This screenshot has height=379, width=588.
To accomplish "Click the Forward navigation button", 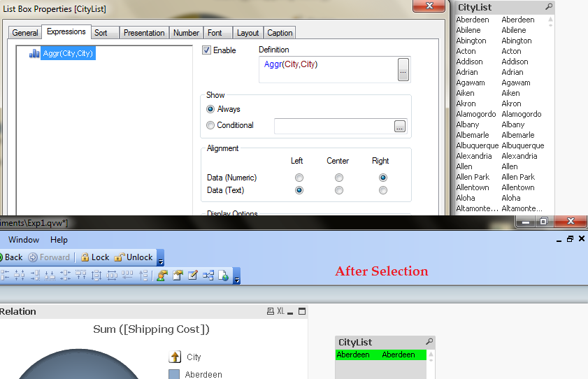I will pyautogui.click(x=49, y=257).
